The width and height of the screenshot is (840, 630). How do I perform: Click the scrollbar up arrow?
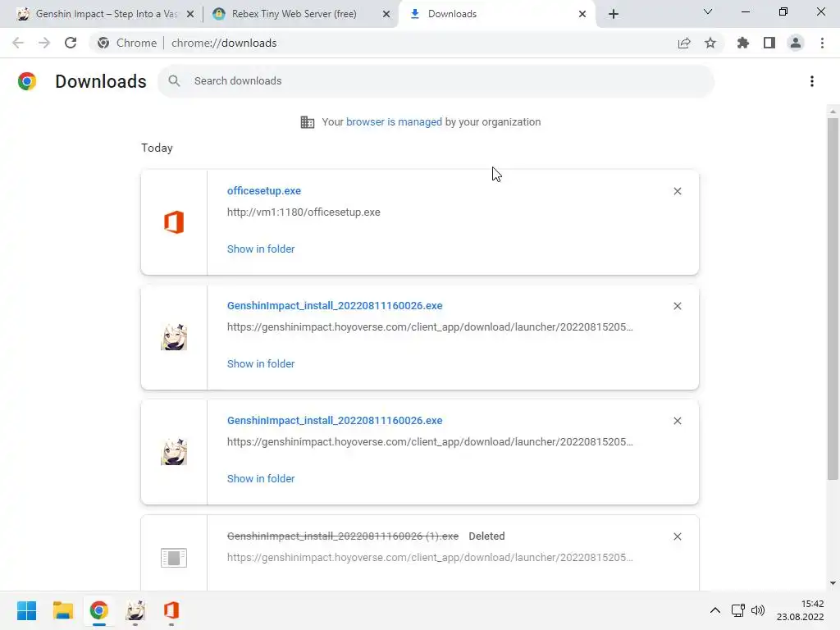point(833,112)
